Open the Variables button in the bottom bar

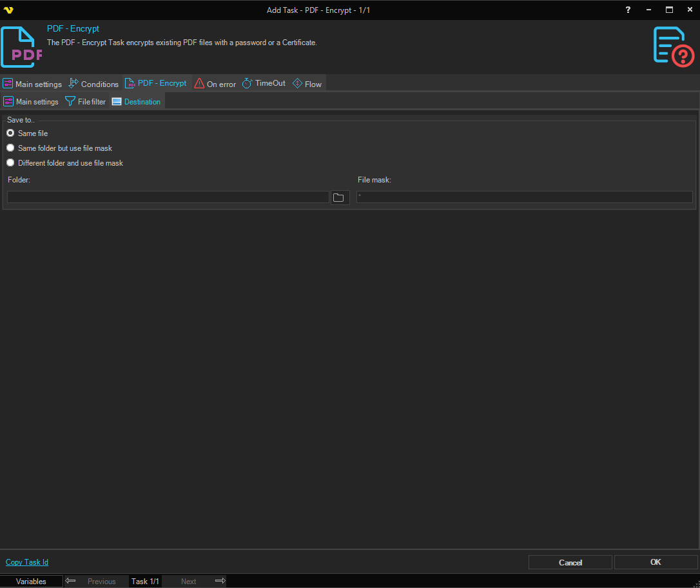point(31,582)
